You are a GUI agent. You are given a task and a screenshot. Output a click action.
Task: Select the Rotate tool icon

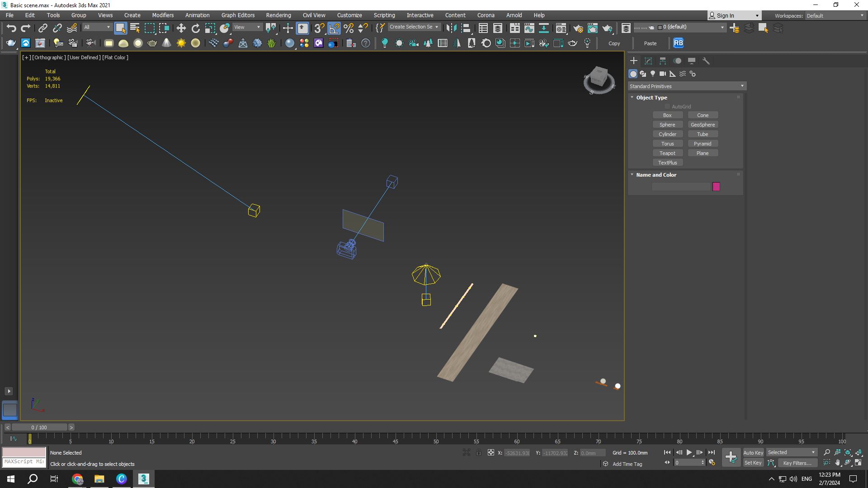click(x=195, y=28)
